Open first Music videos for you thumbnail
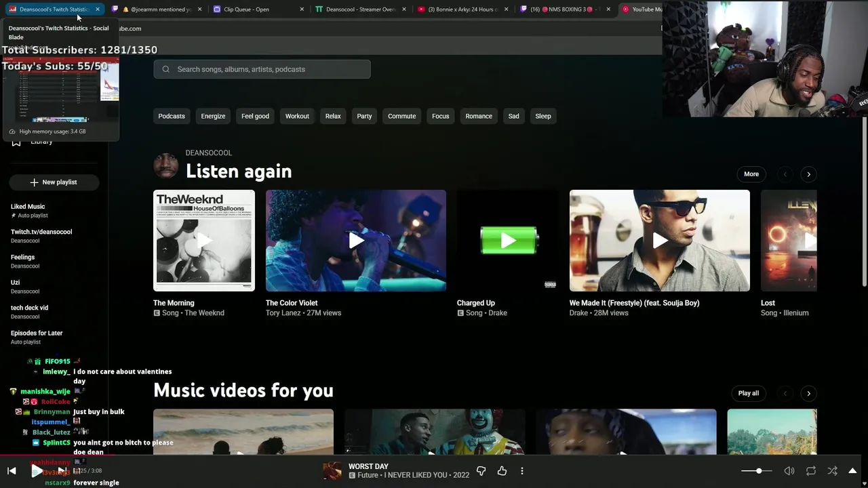Viewport: 868px width, 488px height. [x=243, y=432]
